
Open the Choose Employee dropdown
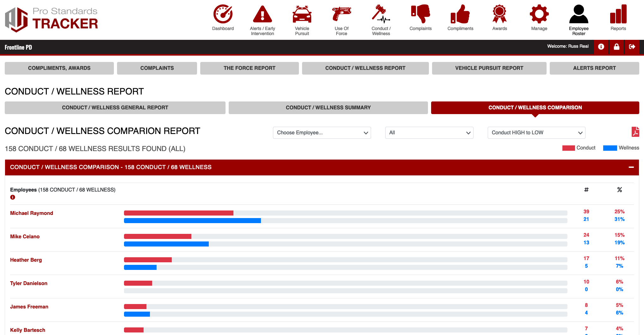pos(322,133)
